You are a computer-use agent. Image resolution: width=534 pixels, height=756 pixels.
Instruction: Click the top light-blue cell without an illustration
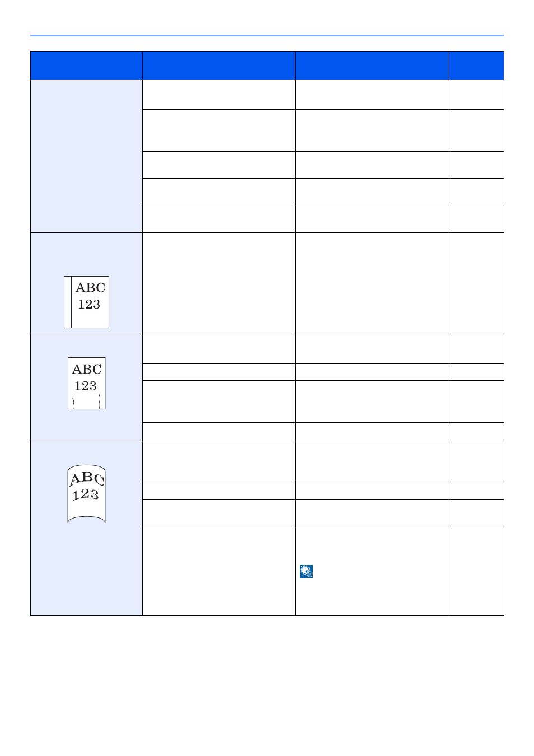(86, 156)
